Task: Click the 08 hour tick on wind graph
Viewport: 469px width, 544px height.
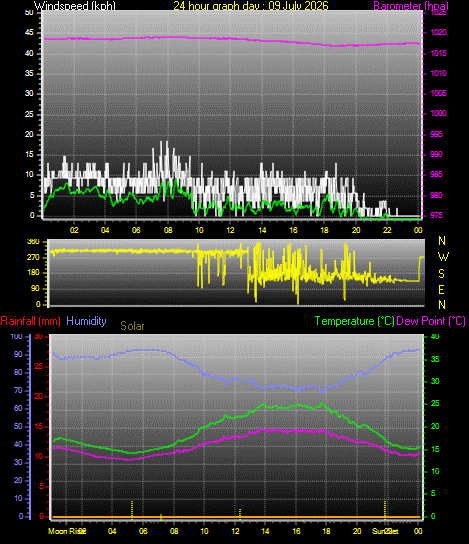Action: click(168, 230)
